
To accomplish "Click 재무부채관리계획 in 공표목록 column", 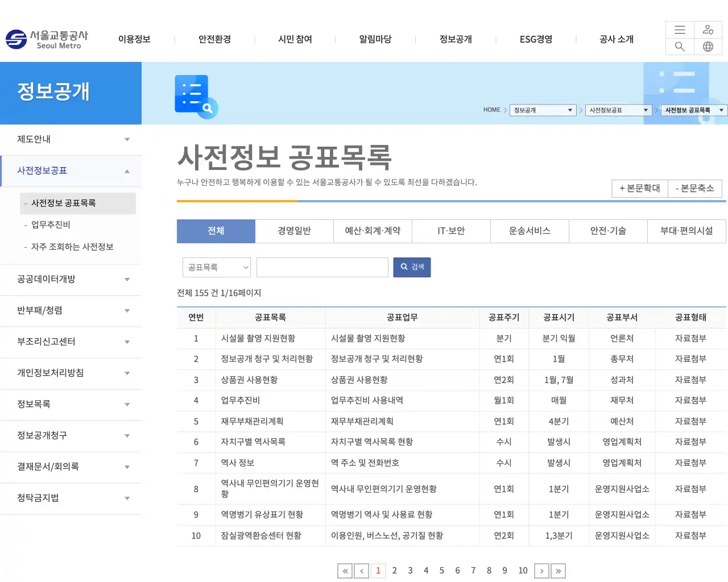I will (252, 422).
